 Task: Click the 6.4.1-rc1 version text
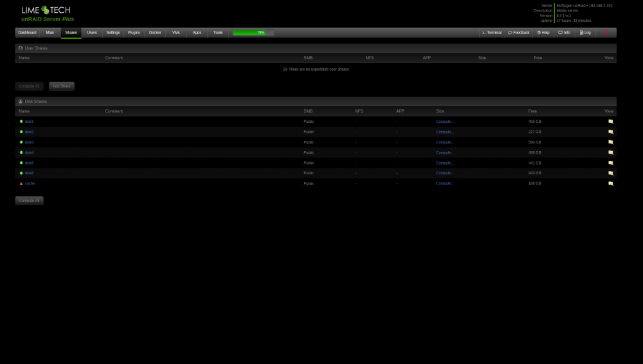pos(563,15)
